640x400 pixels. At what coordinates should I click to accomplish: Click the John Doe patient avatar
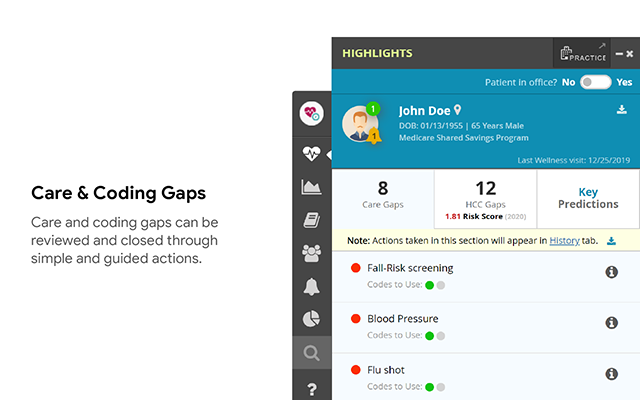360,124
